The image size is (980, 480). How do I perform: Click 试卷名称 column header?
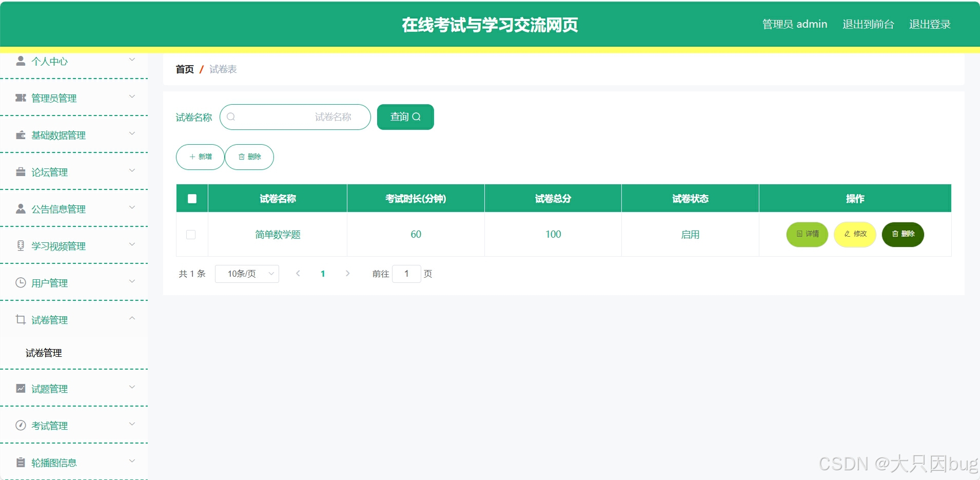coord(278,199)
